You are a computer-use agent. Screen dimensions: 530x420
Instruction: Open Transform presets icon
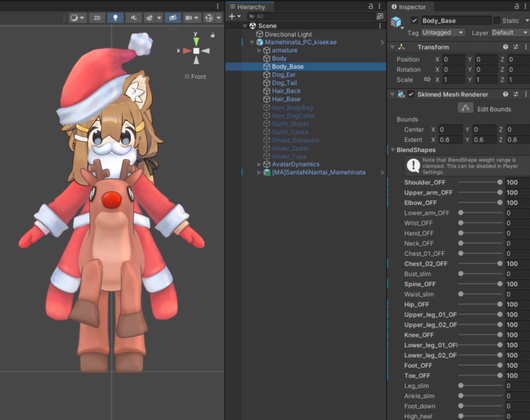click(x=516, y=47)
